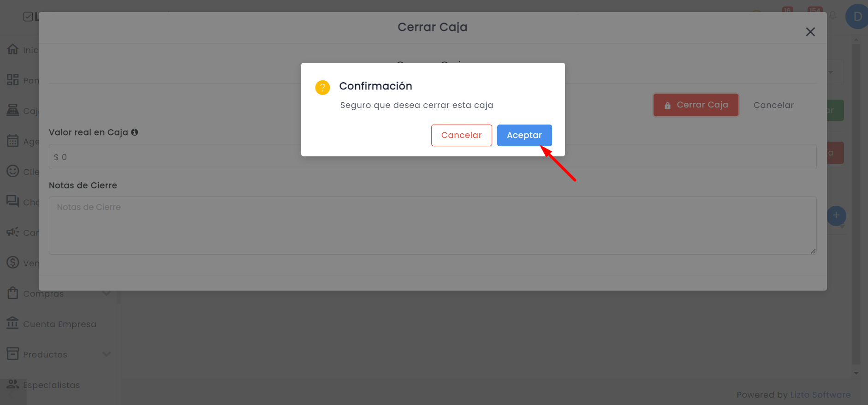Follow the Lizto Software link
This screenshot has height=405, width=868.
pyautogui.click(x=820, y=395)
